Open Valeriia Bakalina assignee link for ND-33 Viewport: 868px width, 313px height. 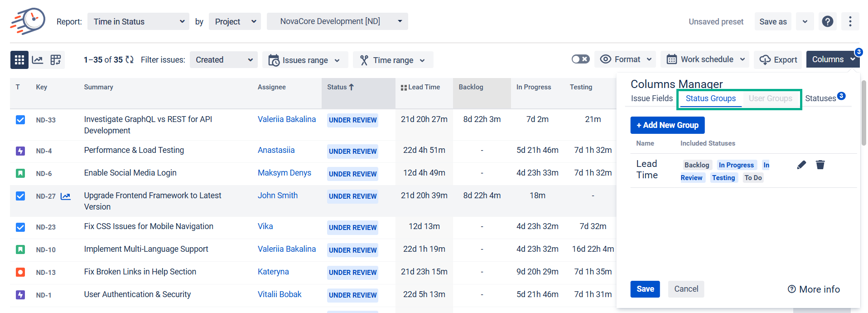tap(286, 119)
